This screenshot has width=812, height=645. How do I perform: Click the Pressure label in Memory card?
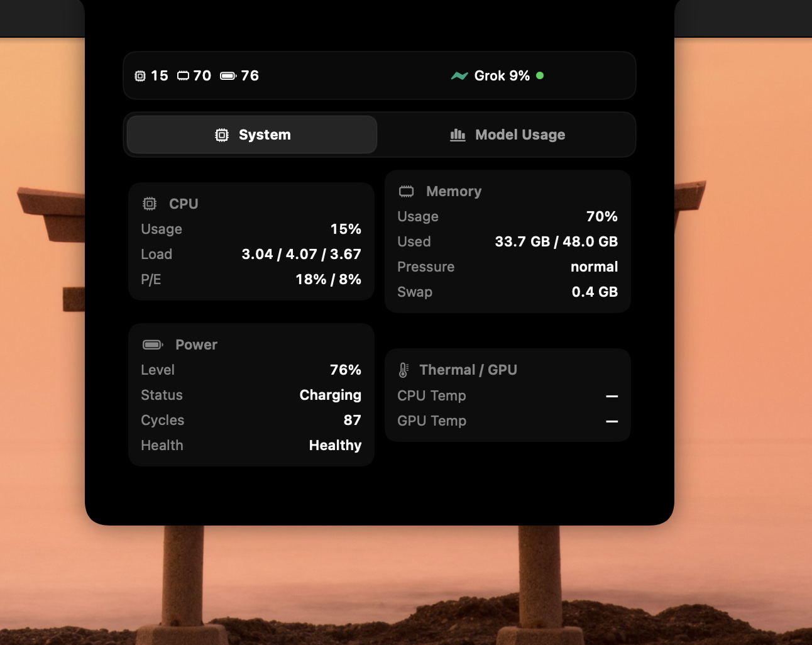[x=426, y=267]
